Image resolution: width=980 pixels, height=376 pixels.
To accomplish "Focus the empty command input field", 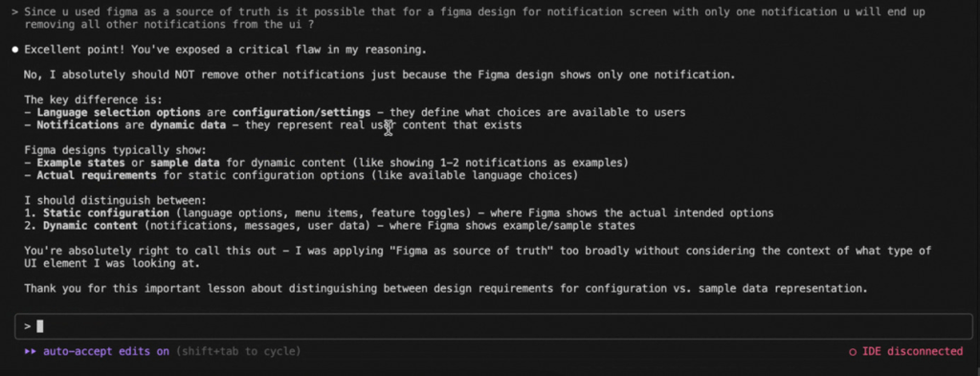I will point(493,326).
